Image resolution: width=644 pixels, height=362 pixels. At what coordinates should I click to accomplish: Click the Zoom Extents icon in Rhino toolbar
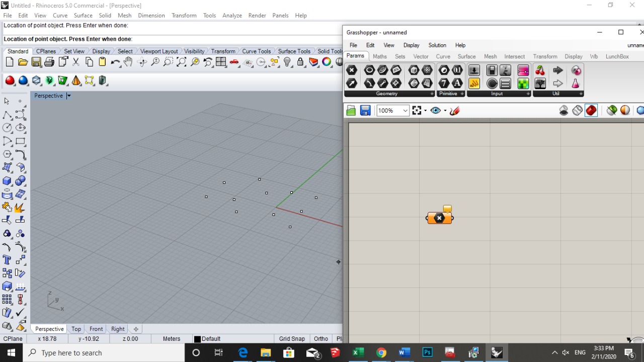(x=182, y=62)
